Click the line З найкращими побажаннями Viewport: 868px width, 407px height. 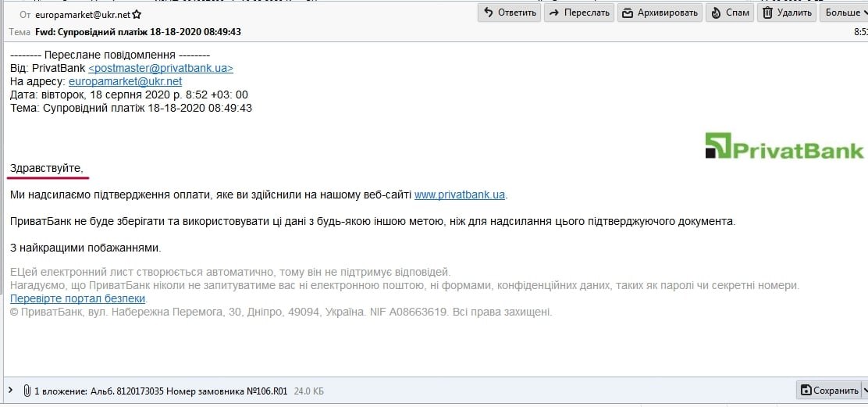coord(86,248)
